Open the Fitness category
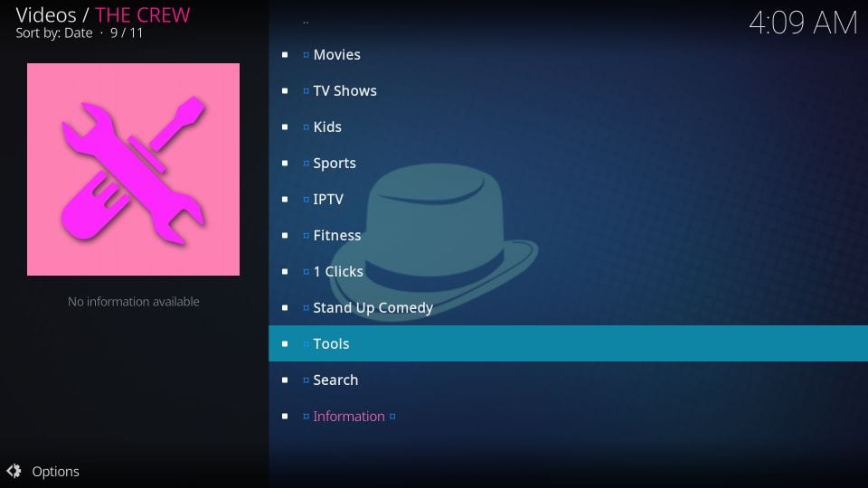The image size is (868, 488). point(568,235)
